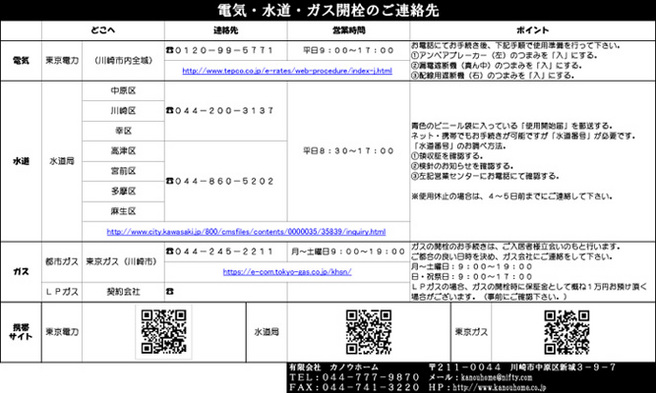This screenshot has height=393, width=656.
Task: Select the 麻生区 cell
Action: [x=123, y=211]
